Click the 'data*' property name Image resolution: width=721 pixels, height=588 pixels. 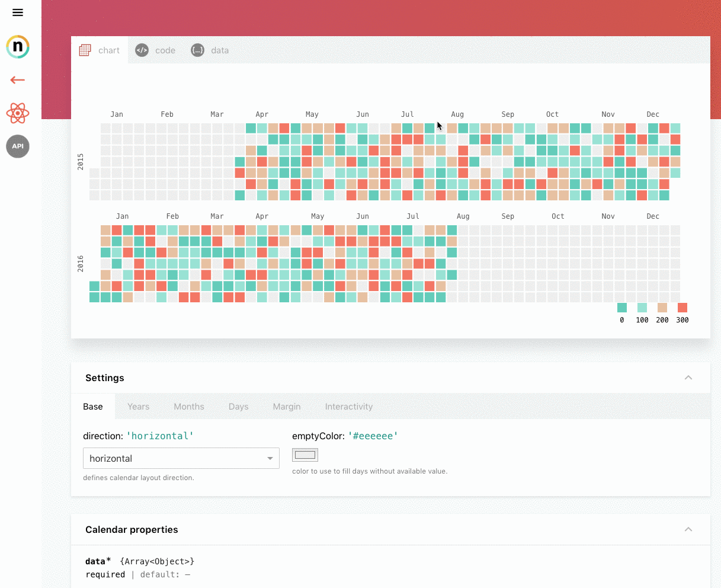[x=98, y=561]
